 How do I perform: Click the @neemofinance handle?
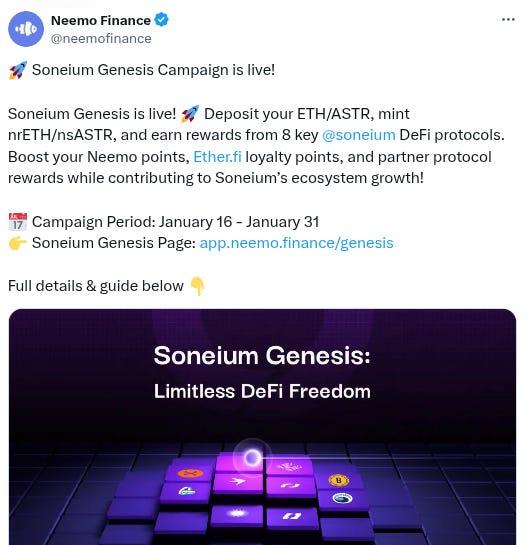click(101, 39)
